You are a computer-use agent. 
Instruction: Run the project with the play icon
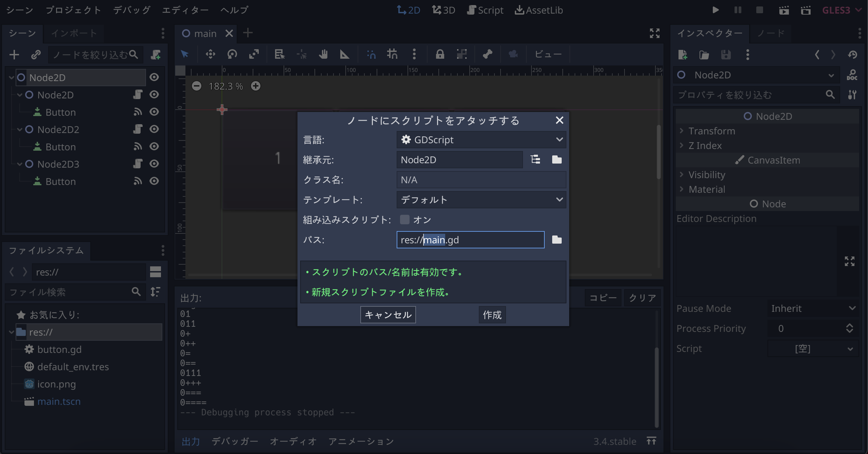pyautogui.click(x=716, y=10)
